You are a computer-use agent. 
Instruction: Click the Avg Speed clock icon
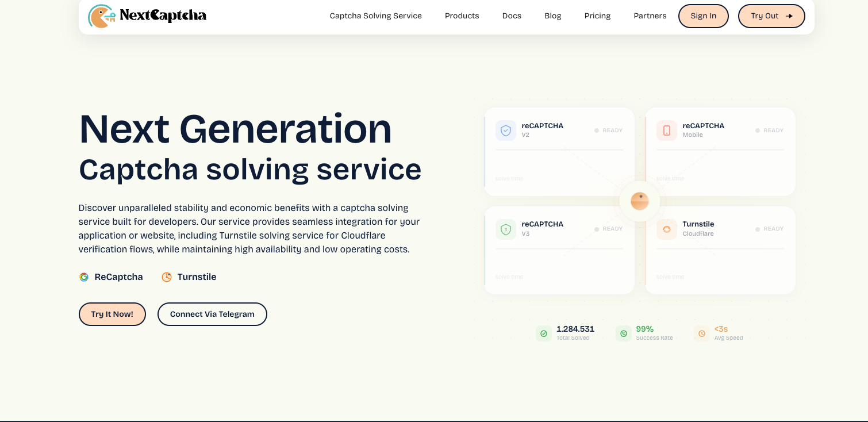pos(702,333)
